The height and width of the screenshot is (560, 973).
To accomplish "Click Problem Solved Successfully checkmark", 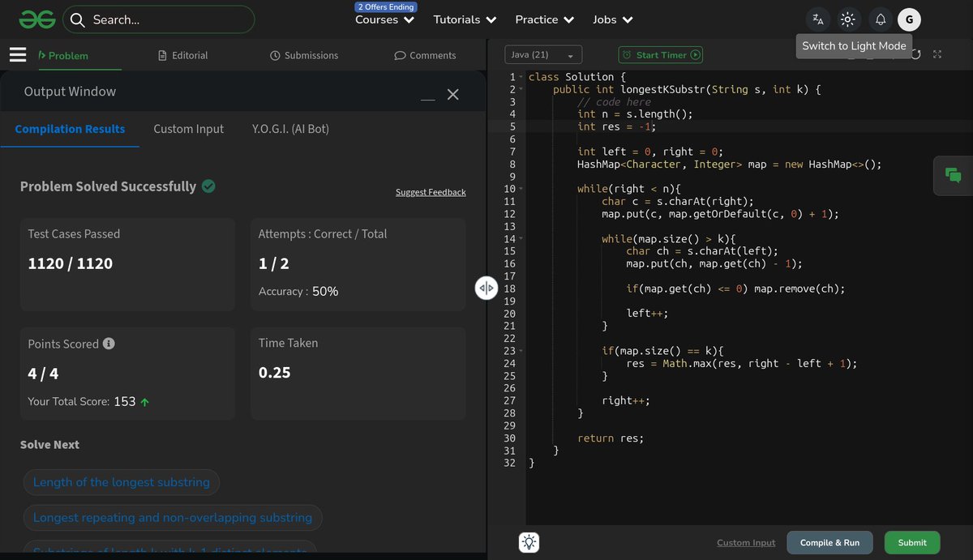I will pyautogui.click(x=208, y=186).
